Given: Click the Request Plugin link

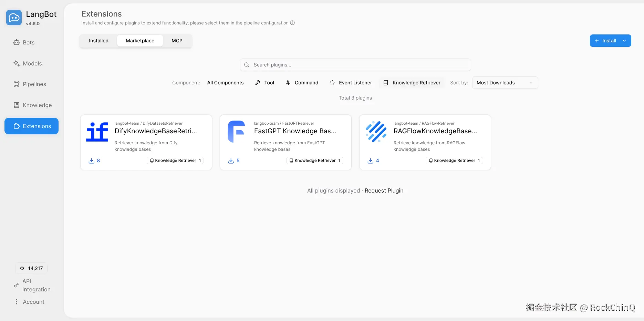Looking at the screenshot, I should coord(384,191).
